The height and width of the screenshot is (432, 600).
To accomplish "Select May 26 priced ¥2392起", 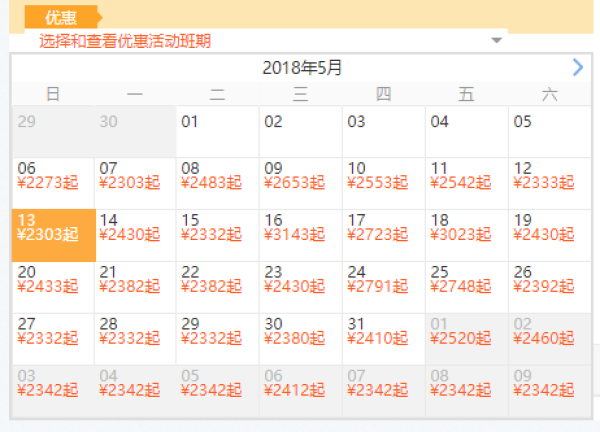I will coord(550,287).
